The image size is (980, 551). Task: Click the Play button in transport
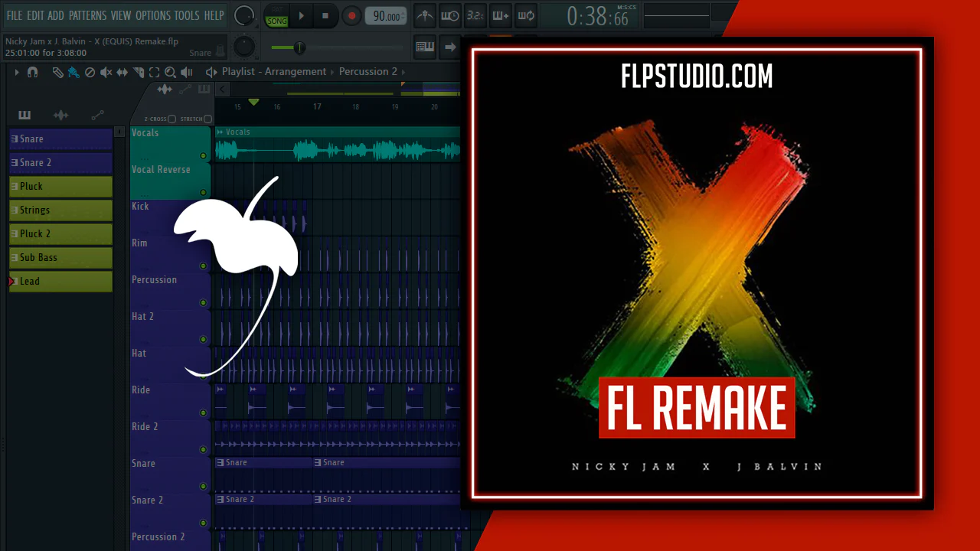[x=302, y=15]
